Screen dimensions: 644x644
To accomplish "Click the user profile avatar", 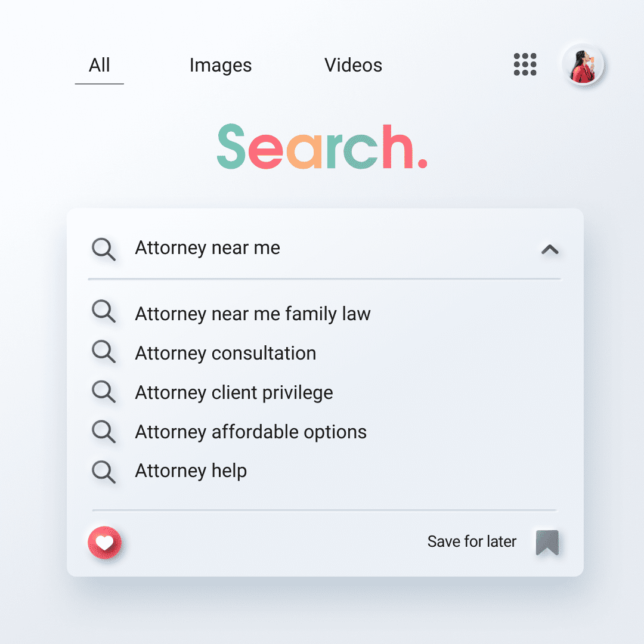I will [x=583, y=65].
